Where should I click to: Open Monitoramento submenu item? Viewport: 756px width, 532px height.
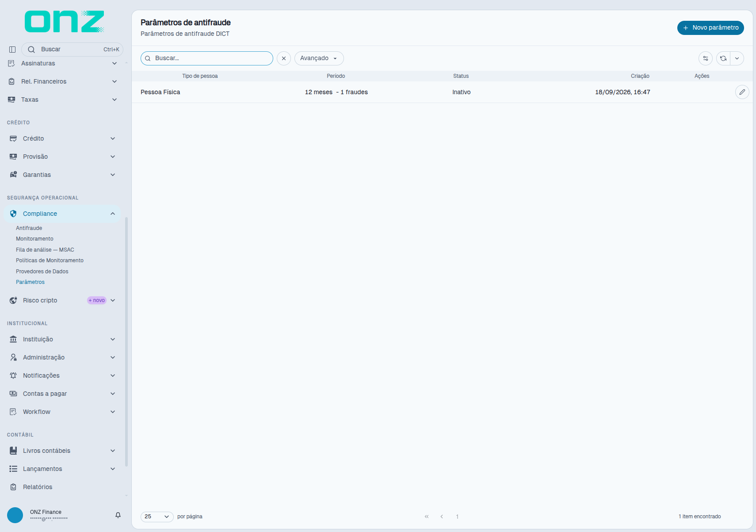coord(34,239)
